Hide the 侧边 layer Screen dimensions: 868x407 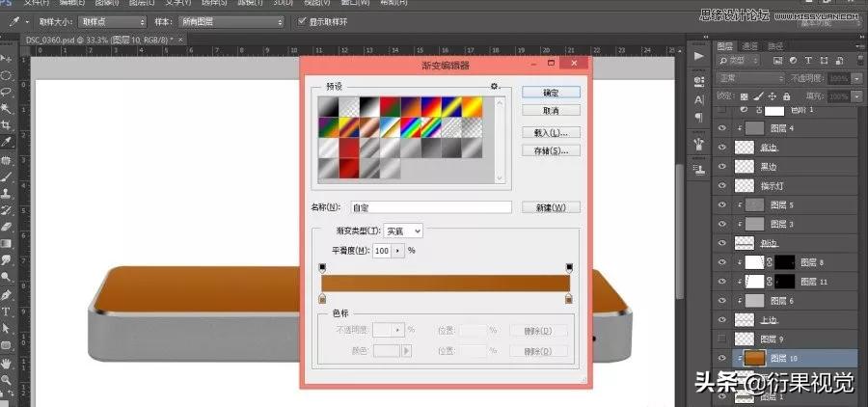(x=721, y=243)
